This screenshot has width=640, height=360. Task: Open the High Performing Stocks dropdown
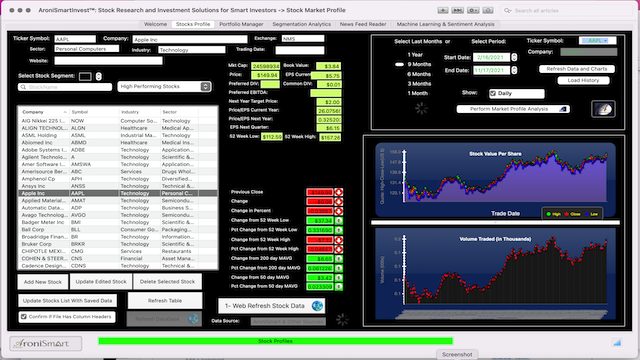[x=164, y=87]
